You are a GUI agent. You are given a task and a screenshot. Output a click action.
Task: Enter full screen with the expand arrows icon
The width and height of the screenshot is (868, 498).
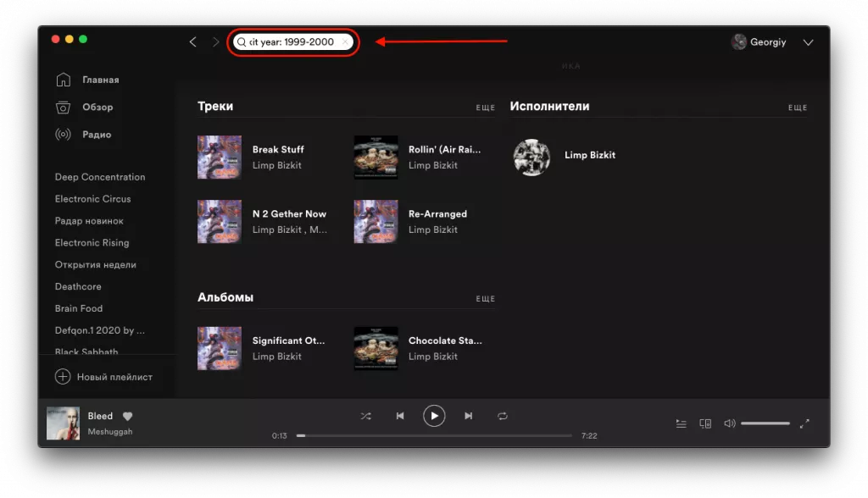805,423
